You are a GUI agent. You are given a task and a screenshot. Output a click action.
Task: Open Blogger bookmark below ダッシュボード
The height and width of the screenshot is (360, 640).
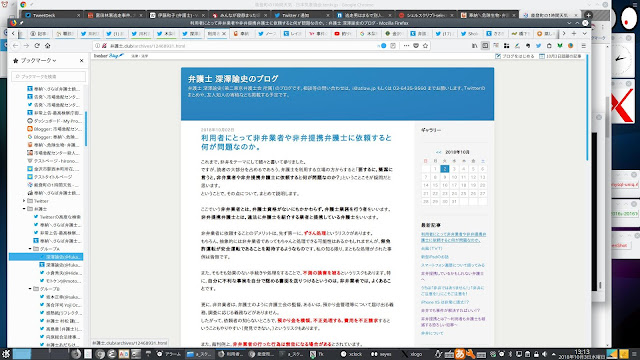(54, 129)
